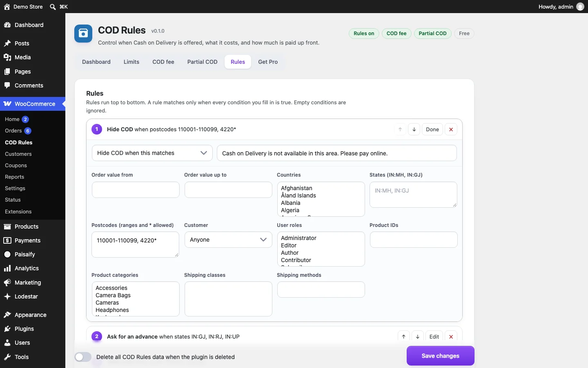Click the admin avatar icon
Viewport: 588px width, 368px height.
coord(580,7)
